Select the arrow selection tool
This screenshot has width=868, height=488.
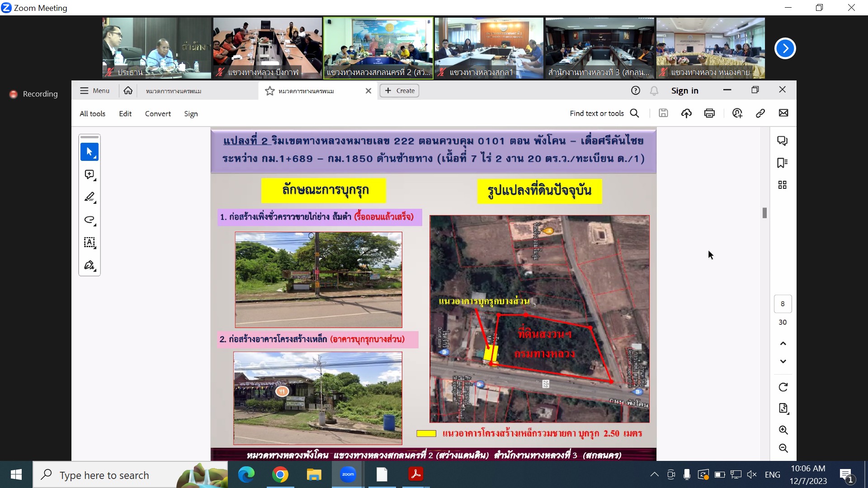click(89, 152)
